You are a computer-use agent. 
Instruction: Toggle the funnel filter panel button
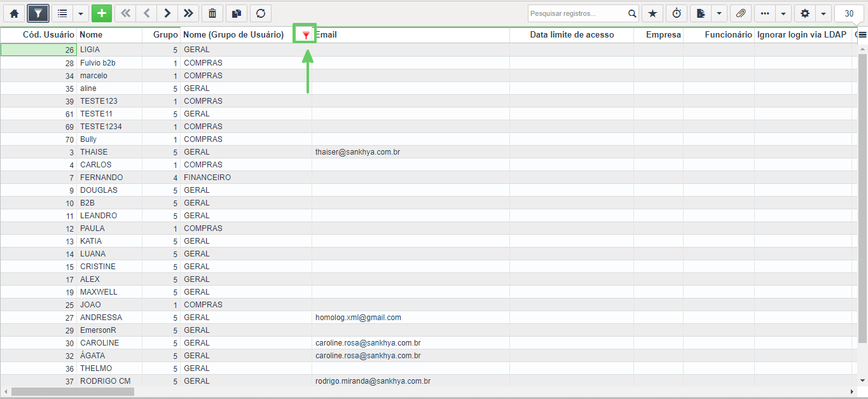[x=38, y=13]
